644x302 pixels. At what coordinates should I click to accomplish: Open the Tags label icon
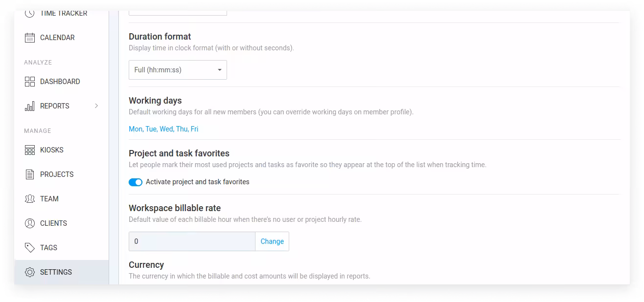pos(30,248)
